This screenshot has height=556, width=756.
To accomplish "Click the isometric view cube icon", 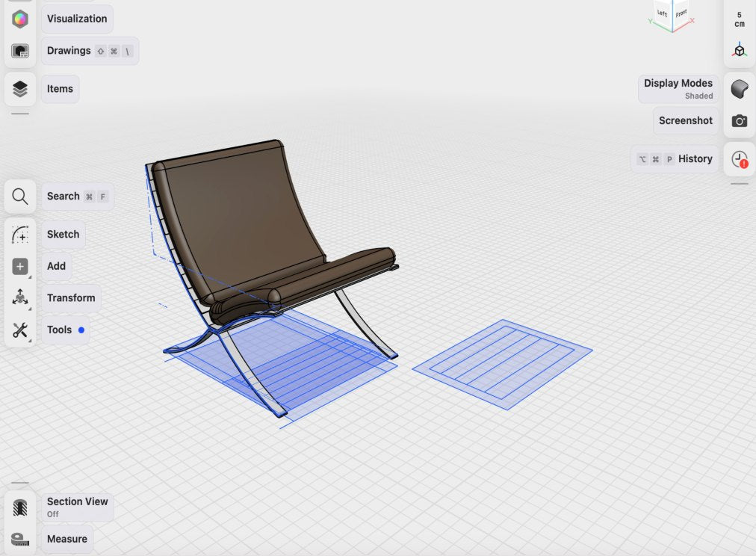I will pyautogui.click(x=739, y=50).
